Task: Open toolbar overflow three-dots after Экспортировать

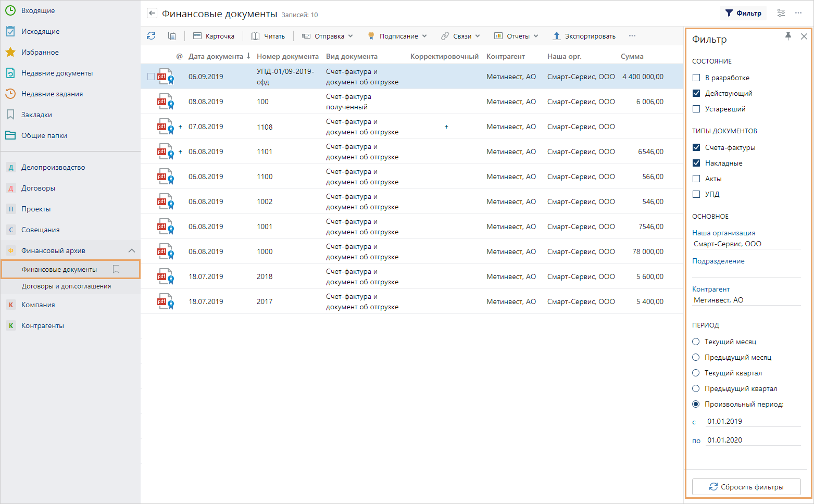Action: tap(632, 36)
